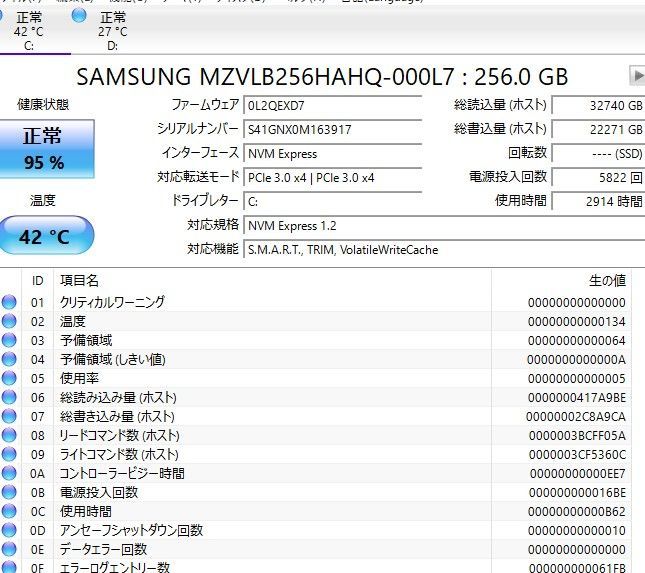
Task: Click the 対応機能 field showing S.M.A.R.T., TRIM
Action: (x=440, y=250)
